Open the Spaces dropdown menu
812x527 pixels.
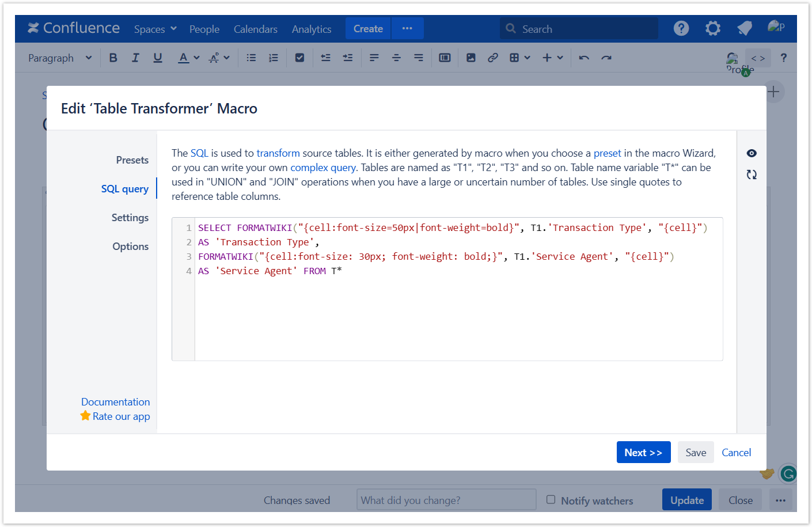[155, 29]
